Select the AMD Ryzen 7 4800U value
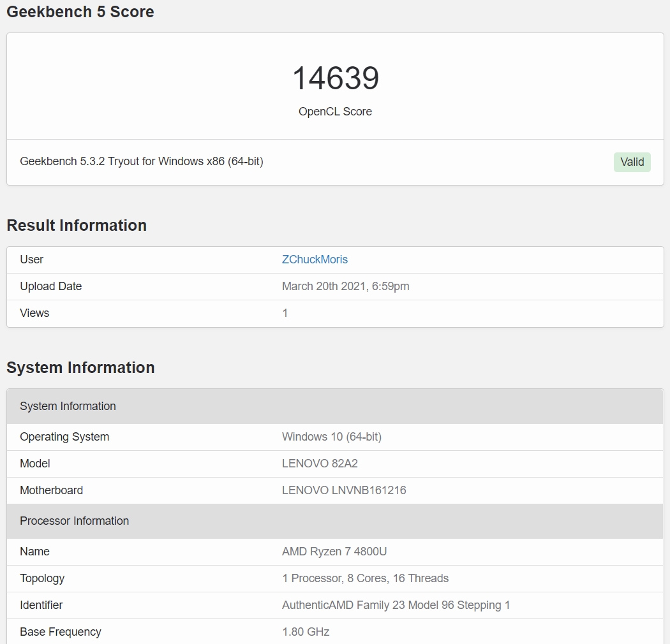 click(334, 552)
